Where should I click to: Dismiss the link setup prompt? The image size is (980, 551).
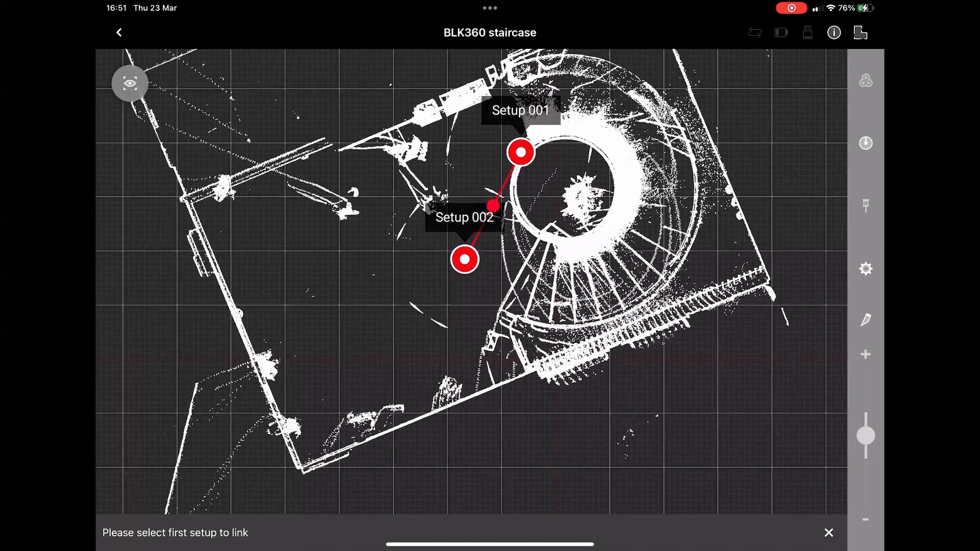coord(828,532)
